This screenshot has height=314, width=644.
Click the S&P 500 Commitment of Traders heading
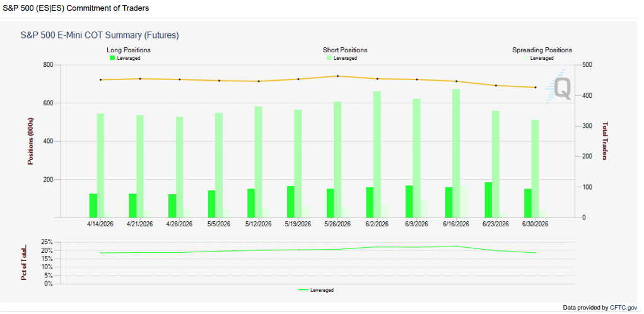coord(76,8)
